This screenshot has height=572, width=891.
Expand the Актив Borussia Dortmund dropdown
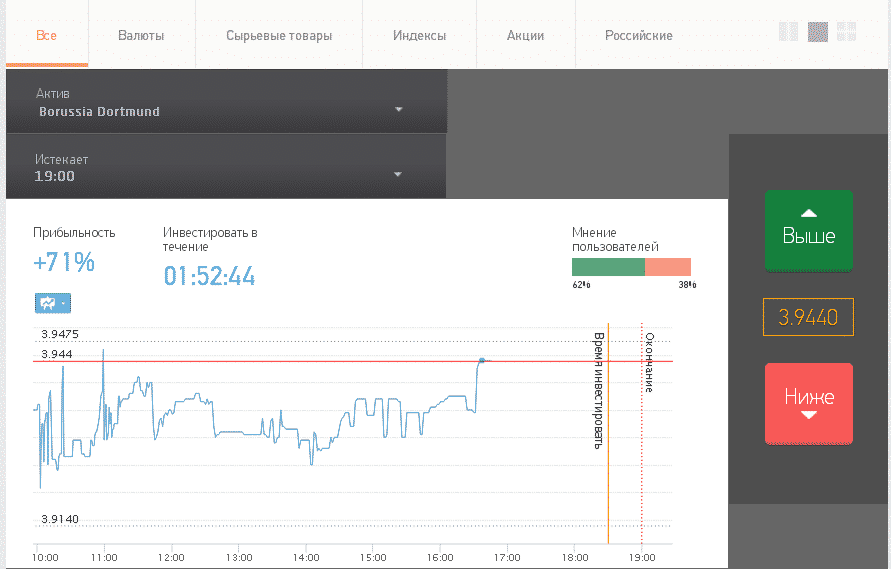click(x=227, y=102)
